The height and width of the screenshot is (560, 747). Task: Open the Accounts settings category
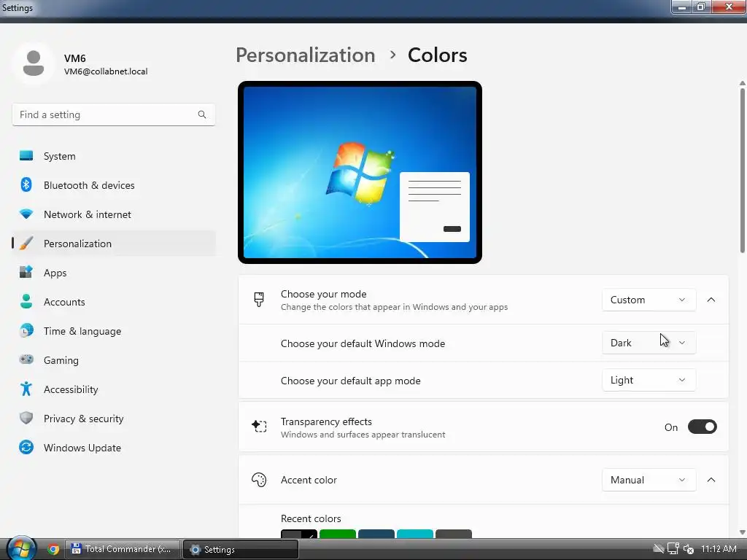(113, 302)
